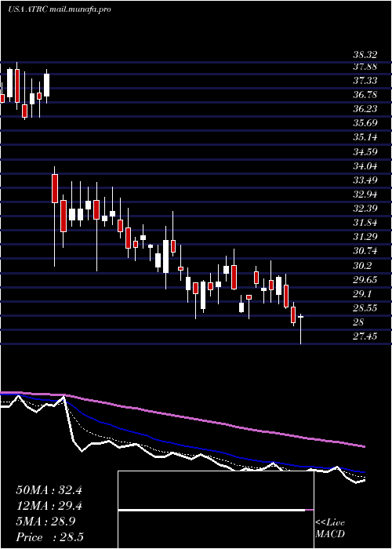392x549 pixels.
Task: Click the '<<Live MACD' label
Action: [330, 529]
